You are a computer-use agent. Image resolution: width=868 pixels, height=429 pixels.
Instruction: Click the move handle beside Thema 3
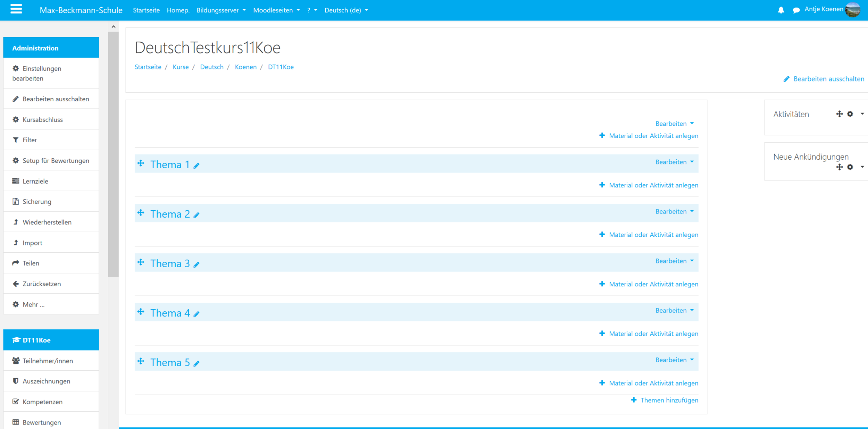[141, 262]
